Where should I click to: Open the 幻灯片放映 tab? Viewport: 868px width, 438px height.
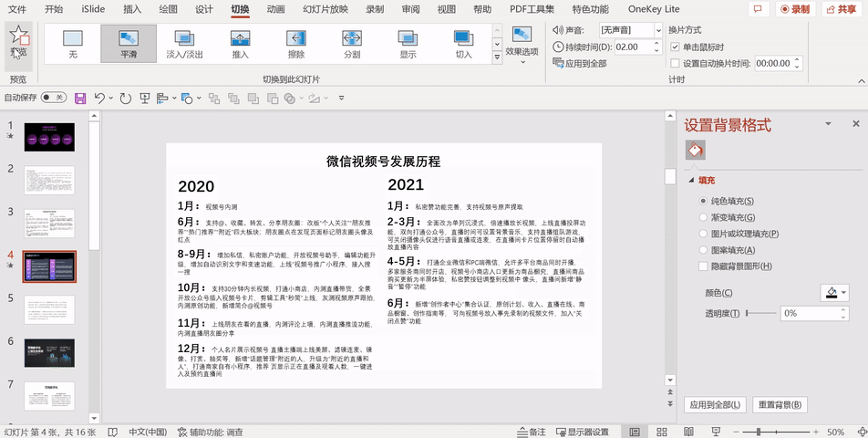(x=325, y=9)
